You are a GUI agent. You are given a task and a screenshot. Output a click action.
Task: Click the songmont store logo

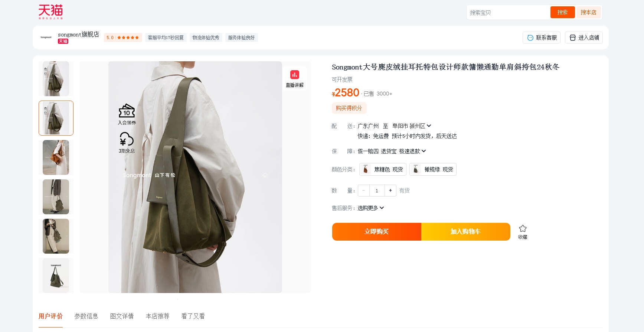point(46,38)
